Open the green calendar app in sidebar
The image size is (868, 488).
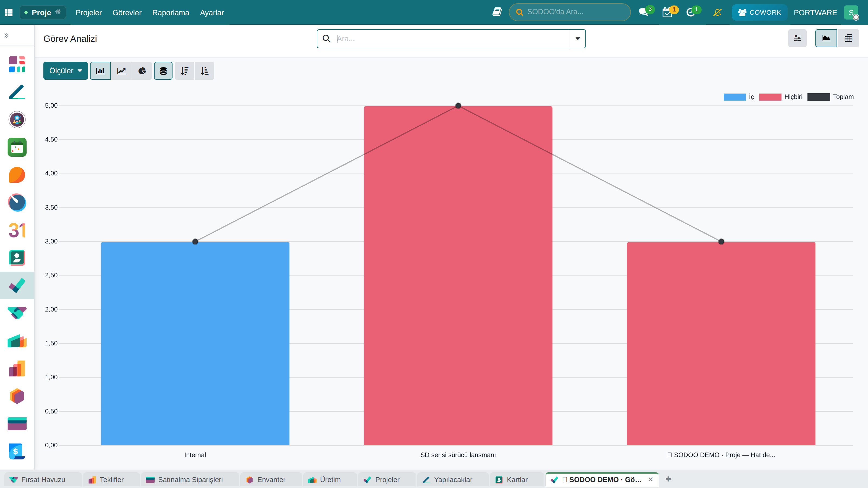pyautogui.click(x=17, y=147)
